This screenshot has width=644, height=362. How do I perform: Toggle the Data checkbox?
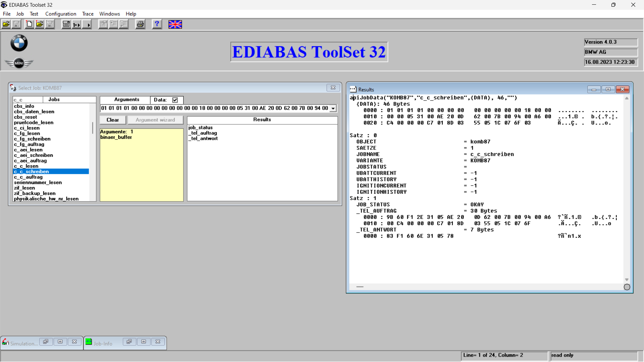(x=175, y=100)
